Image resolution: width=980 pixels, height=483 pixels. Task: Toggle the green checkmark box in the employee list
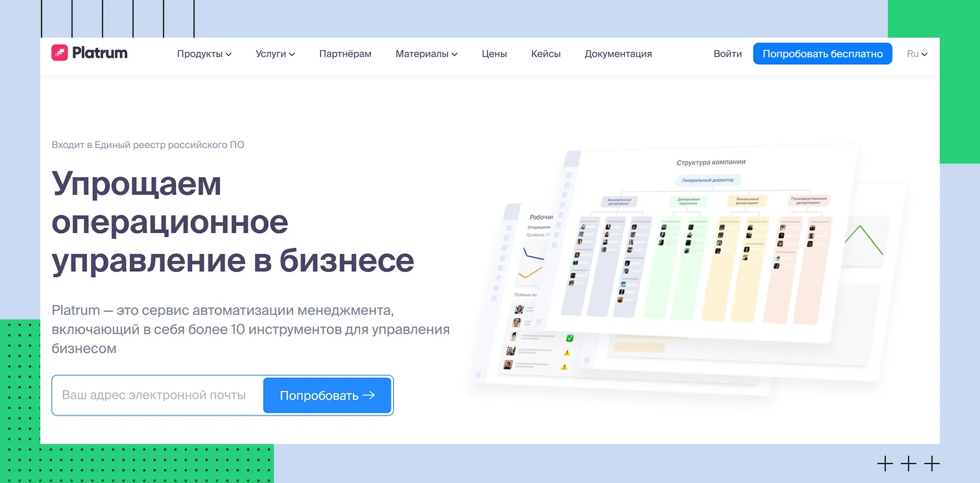(x=569, y=338)
